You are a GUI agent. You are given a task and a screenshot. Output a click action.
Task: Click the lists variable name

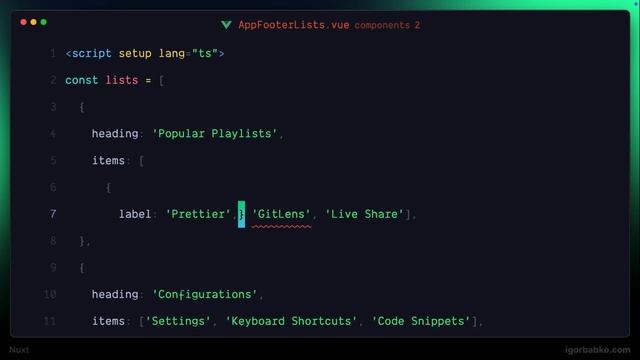point(122,80)
